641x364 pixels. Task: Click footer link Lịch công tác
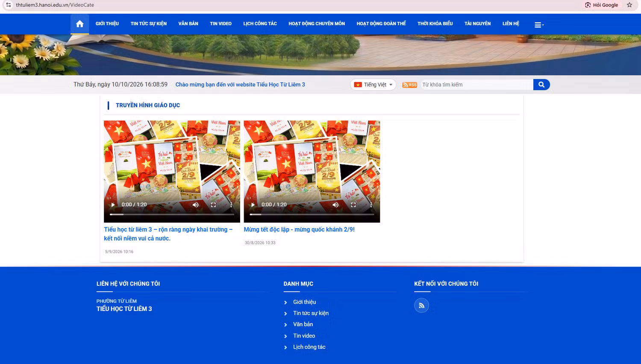309,347
